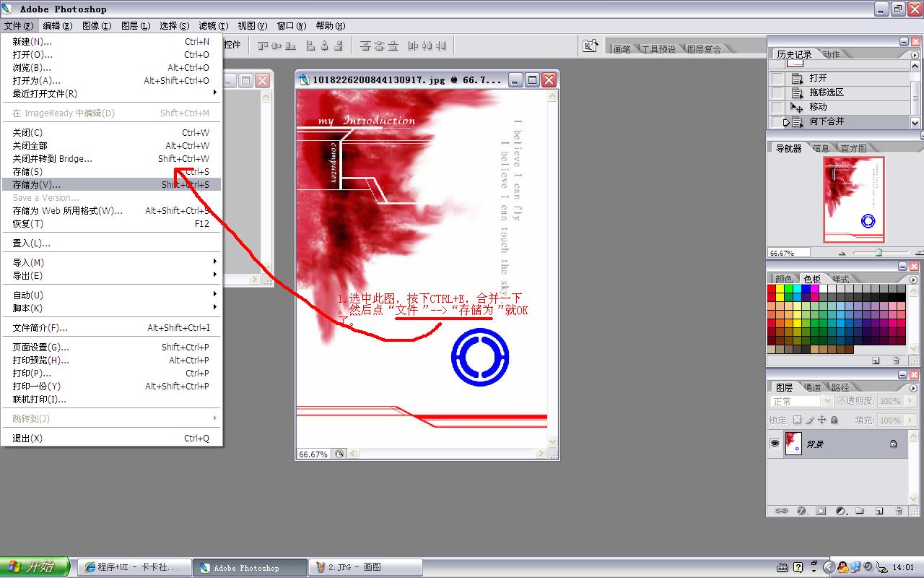Create a new layer icon in Layers panel
The height and width of the screenshot is (578, 924).
[879, 510]
